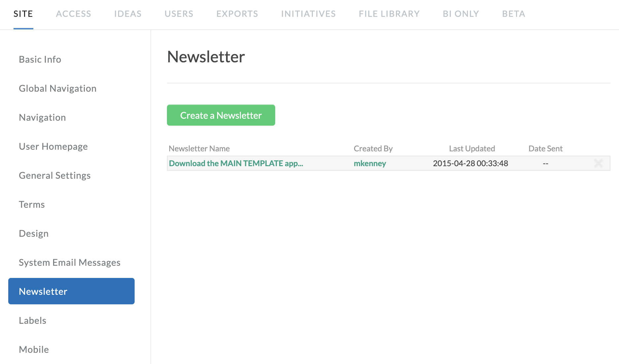
Task: Click the 2015-04-28 00:33:48 timestamp cell
Action: (x=471, y=163)
